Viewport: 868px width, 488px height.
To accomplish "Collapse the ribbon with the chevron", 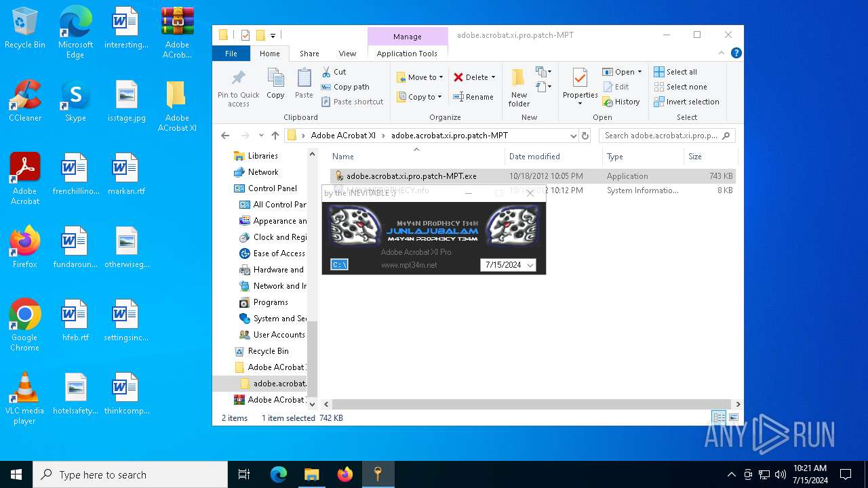I will pos(722,53).
